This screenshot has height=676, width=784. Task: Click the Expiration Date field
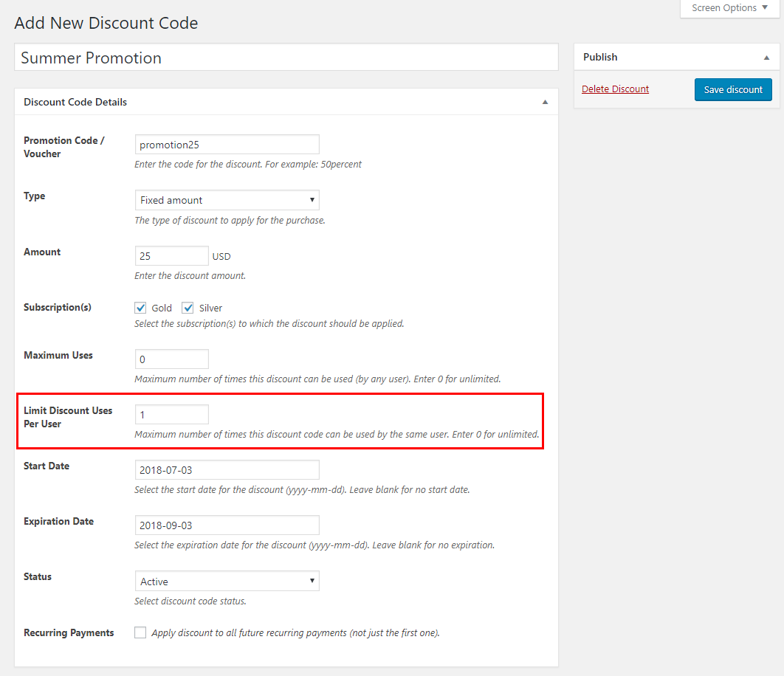pos(226,525)
